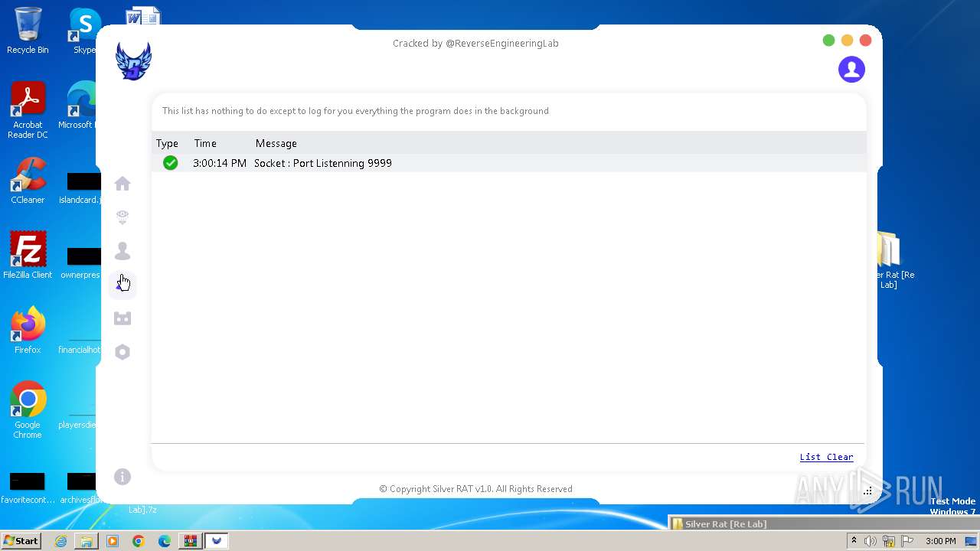
Task: Open Windows Explorer folder in taskbar
Action: (x=87, y=541)
